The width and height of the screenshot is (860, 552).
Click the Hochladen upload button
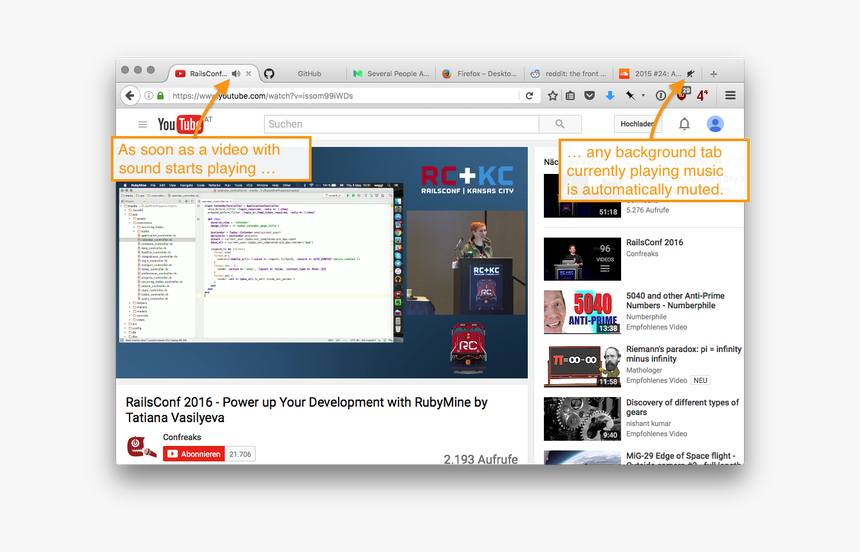pos(637,124)
